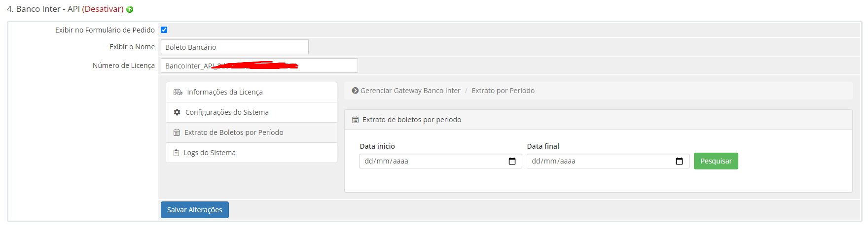Viewport: 868px width, 229px height.
Task: Click the green Pesquisar button
Action: (716, 161)
